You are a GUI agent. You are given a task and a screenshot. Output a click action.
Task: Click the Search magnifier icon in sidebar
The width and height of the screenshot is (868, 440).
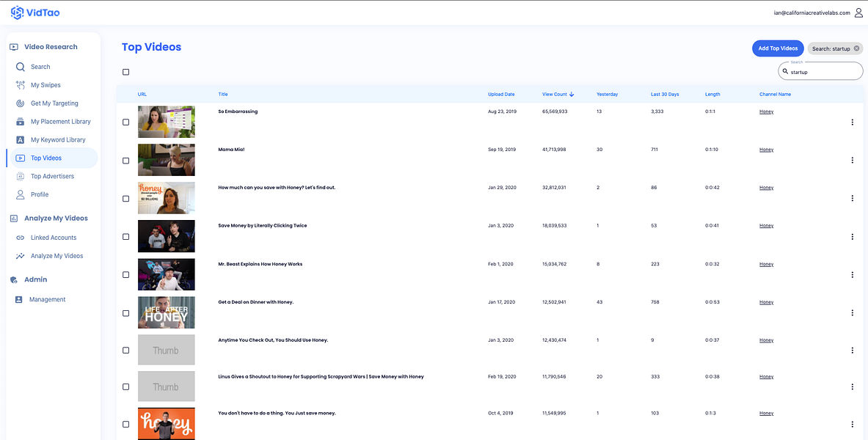[x=21, y=67]
